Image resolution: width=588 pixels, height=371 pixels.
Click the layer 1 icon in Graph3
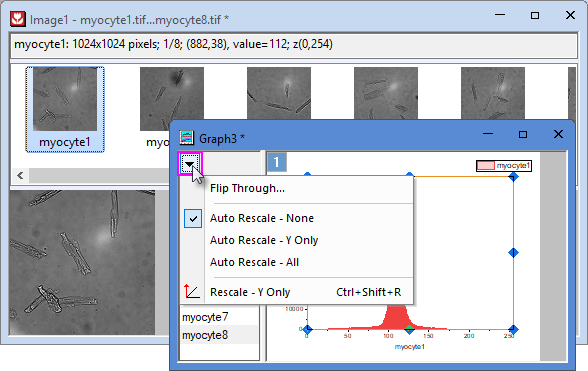[x=277, y=162]
